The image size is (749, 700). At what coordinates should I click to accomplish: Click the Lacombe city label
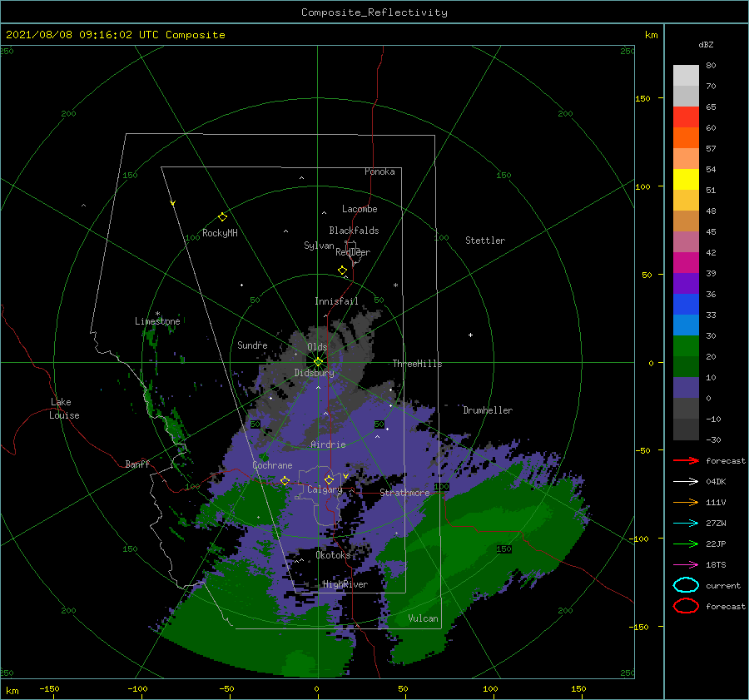pos(360,209)
